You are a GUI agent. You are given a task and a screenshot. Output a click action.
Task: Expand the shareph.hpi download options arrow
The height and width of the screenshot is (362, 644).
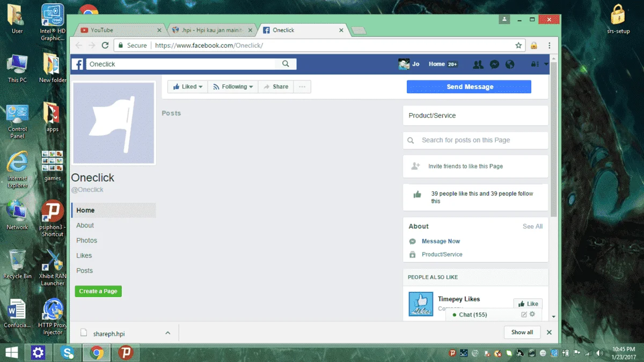pyautogui.click(x=167, y=333)
